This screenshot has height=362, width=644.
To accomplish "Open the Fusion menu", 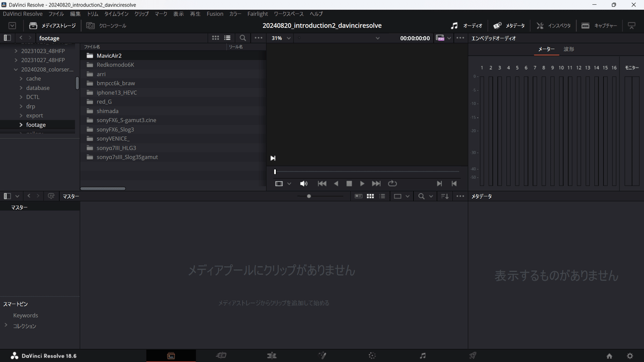I will tap(215, 14).
